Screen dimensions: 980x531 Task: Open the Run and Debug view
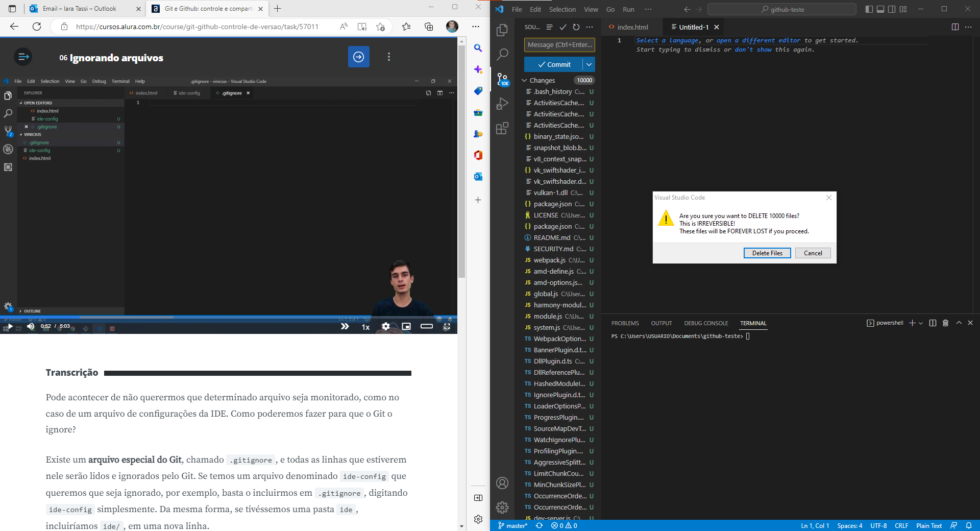point(502,104)
